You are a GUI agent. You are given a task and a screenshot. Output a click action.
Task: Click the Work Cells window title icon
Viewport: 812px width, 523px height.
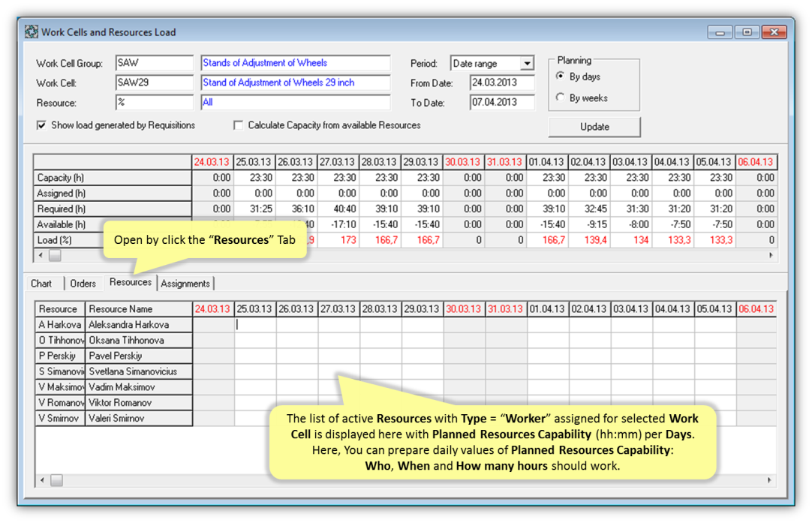31,32
